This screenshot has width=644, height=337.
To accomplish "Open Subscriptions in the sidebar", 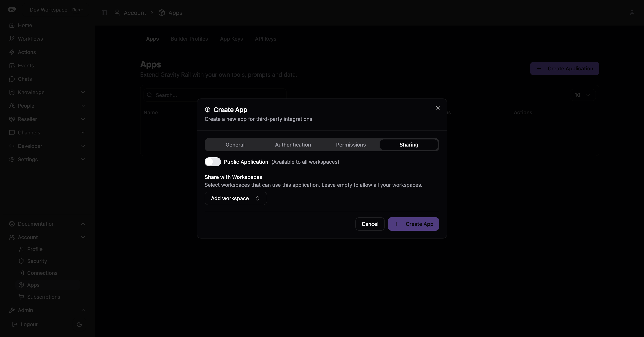I will coord(48,297).
